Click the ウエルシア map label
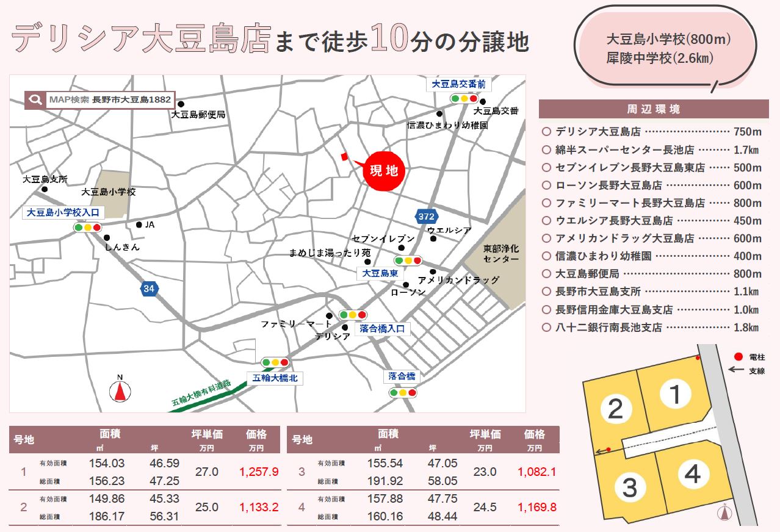This screenshot has height=532, width=780. click(x=449, y=230)
